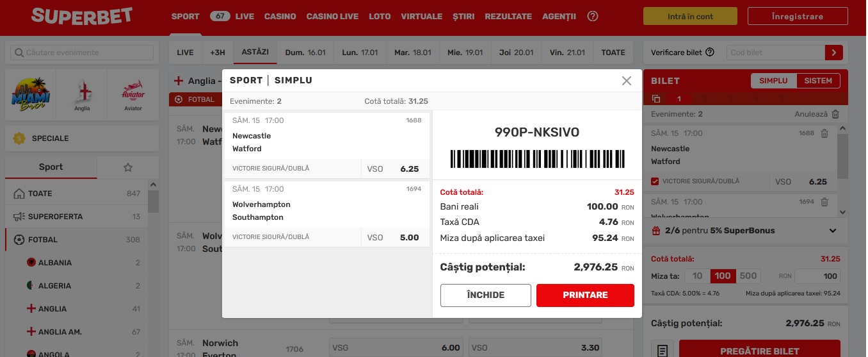Switch to the favorites star tab

[x=127, y=167]
